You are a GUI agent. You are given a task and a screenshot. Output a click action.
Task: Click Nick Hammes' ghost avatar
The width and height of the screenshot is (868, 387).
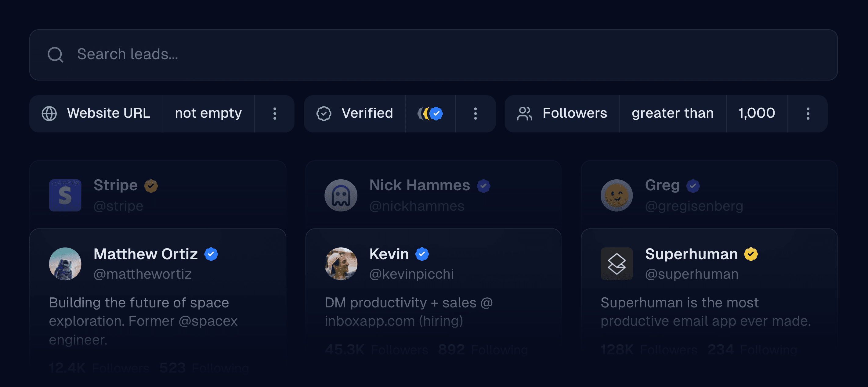tap(341, 195)
